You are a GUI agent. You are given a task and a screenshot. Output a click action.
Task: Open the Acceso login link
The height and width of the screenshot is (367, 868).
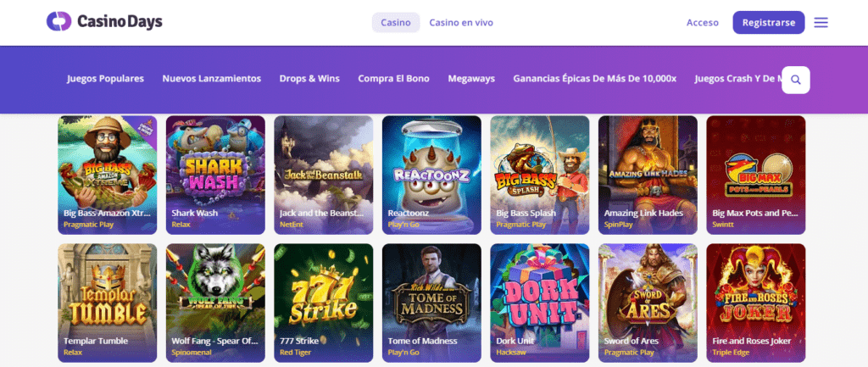[x=703, y=23]
